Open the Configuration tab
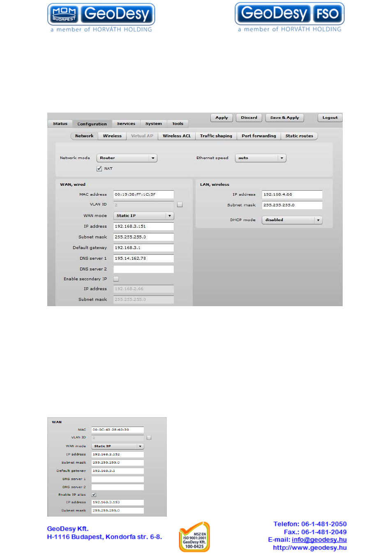 coord(92,124)
